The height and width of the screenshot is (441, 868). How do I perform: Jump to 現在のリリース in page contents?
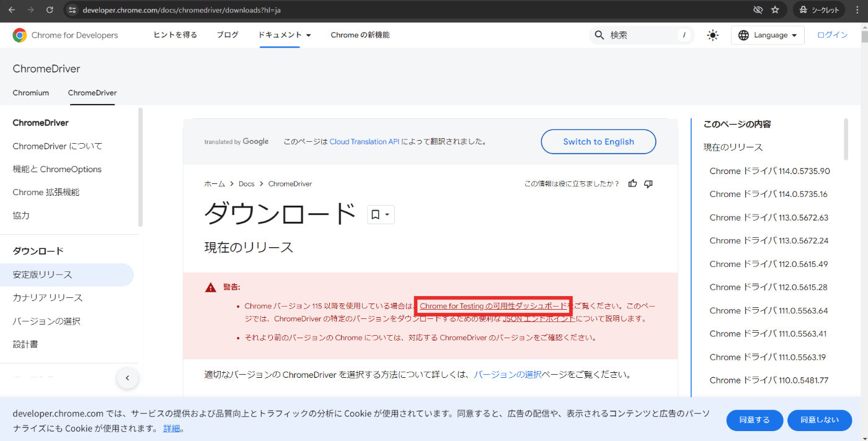coord(733,147)
